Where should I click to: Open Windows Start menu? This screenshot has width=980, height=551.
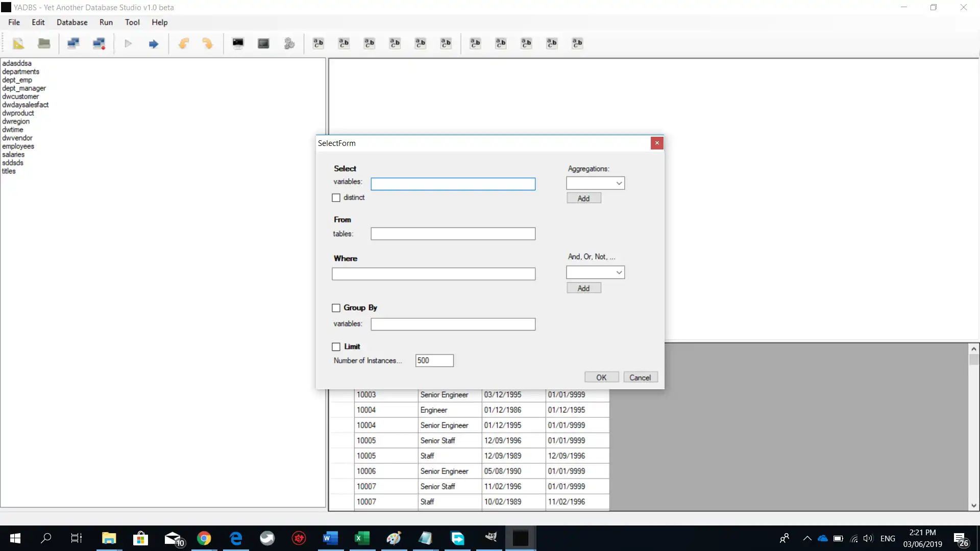pos(15,538)
